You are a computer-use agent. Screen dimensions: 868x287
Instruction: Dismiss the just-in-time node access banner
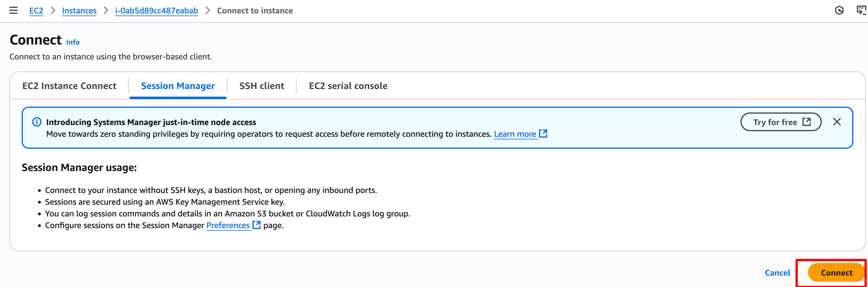[x=837, y=122]
